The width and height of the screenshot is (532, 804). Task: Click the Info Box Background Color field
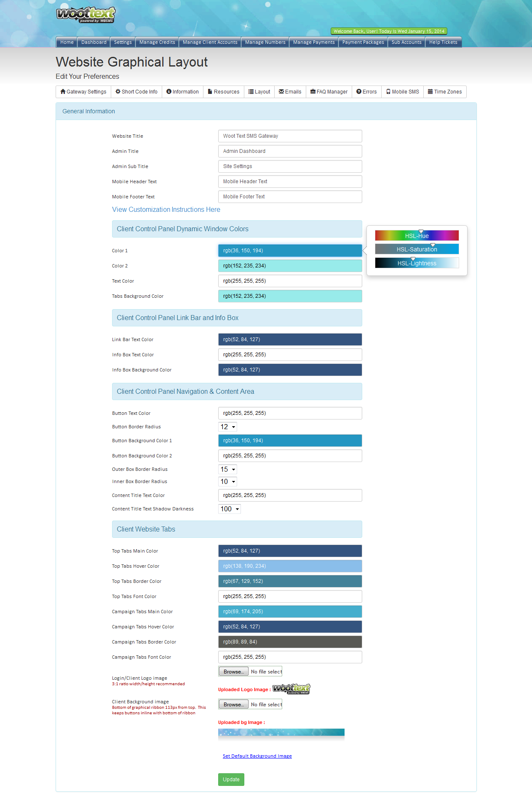(290, 370)
